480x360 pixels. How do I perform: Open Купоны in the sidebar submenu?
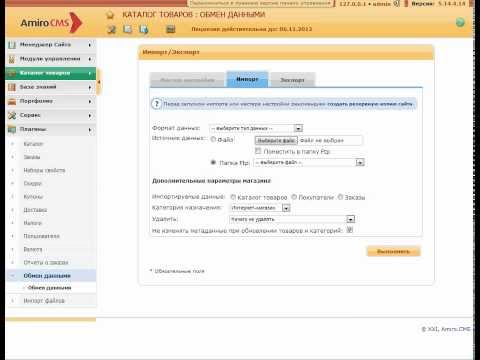point(33,197)
